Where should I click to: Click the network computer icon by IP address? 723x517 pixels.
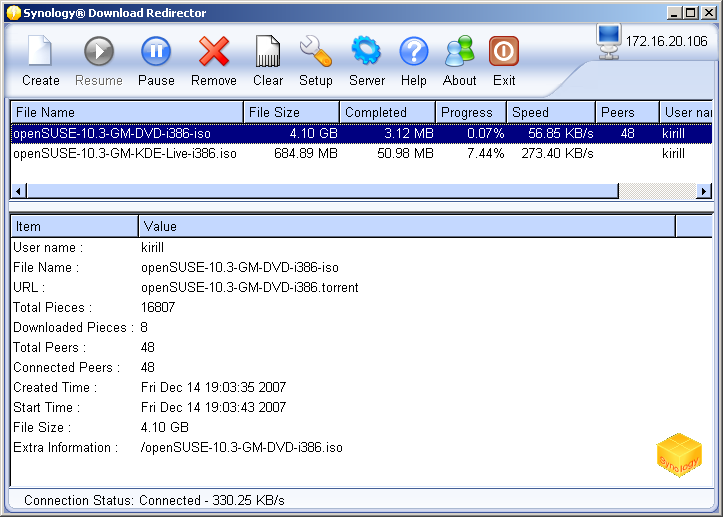(x=609, y=41)
